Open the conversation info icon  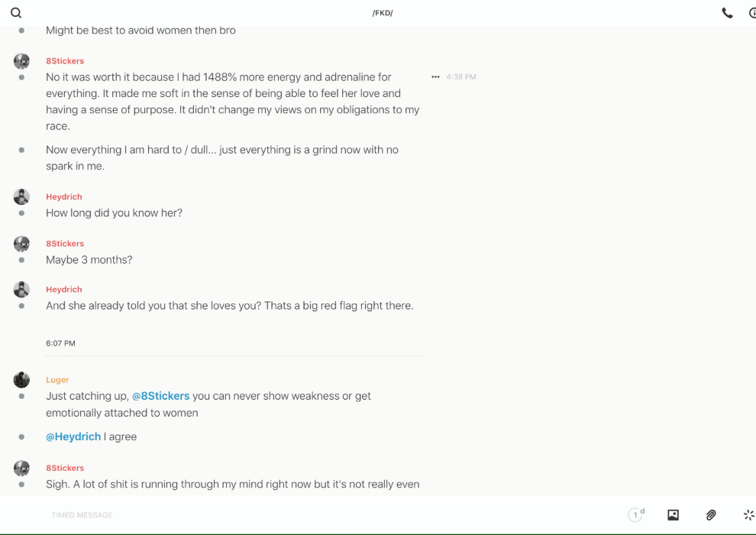(x=752, y=13)
